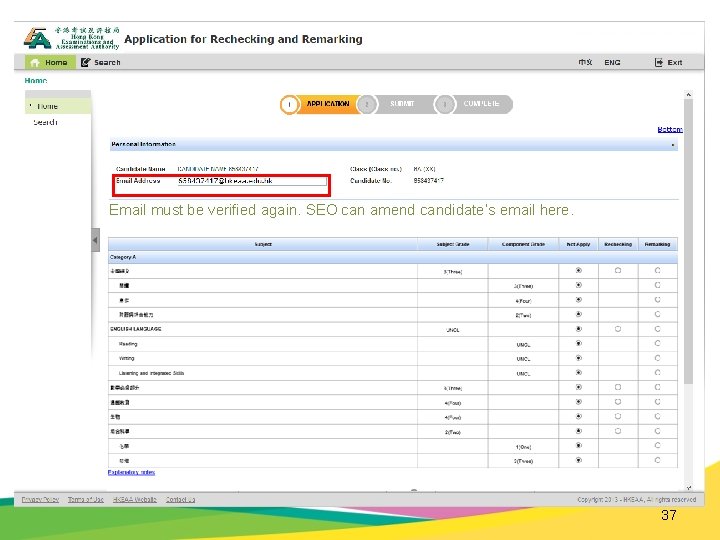The image size is (720, 540).
Task: Click the Not Apply column header
Action: tap(578, 244)
